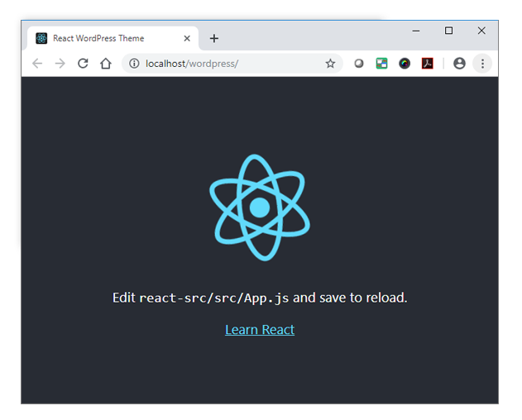The image size is (522, 420).
Task: Go to the home page icon
Action: (106, 63)
